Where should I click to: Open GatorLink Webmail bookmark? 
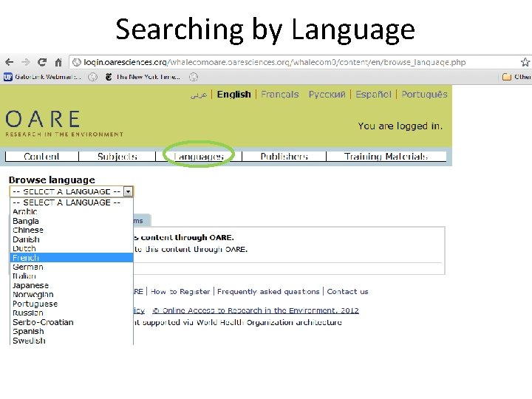(x=43, y=77)
